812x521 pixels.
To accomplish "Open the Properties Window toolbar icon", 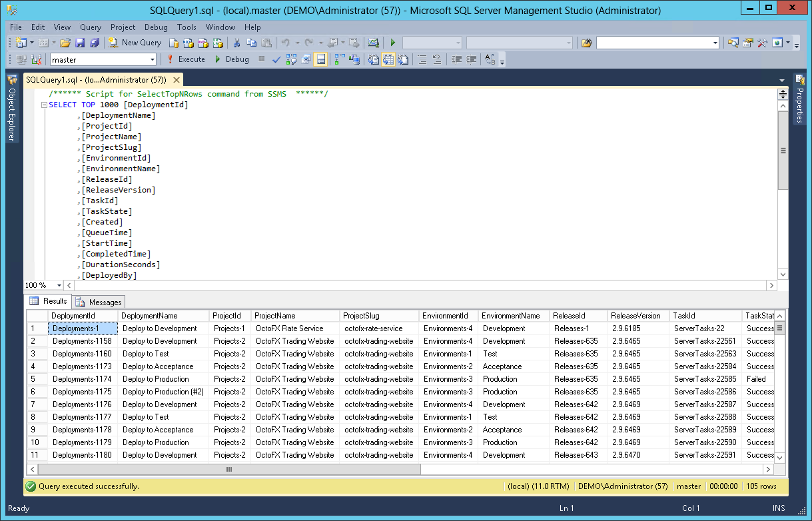I will point(747,43).
